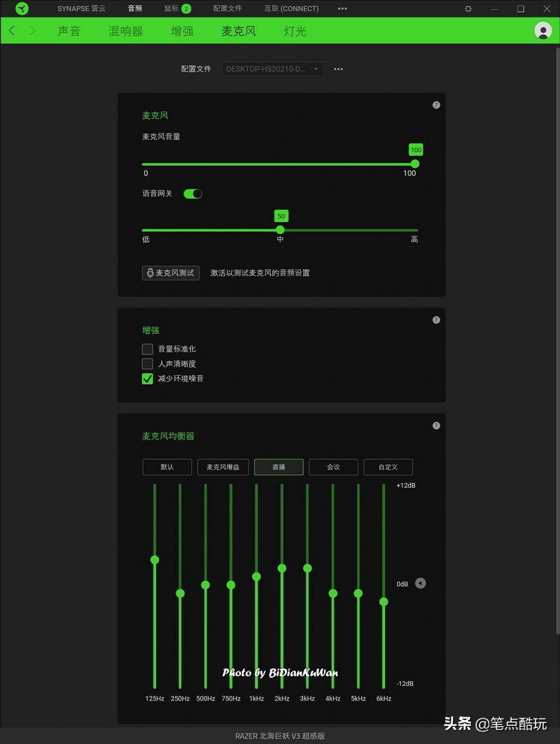560x744 pixels.
Task: Click the help icon on the 麦克风均衡器 panel
Action: [x=435, y=425]
